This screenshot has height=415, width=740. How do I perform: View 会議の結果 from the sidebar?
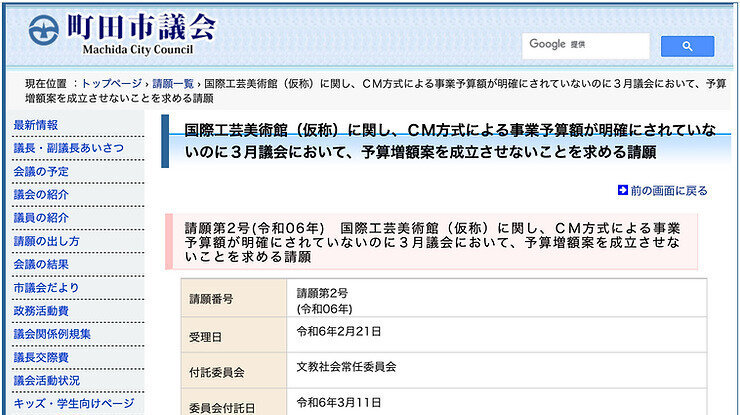tap(42, 264)
